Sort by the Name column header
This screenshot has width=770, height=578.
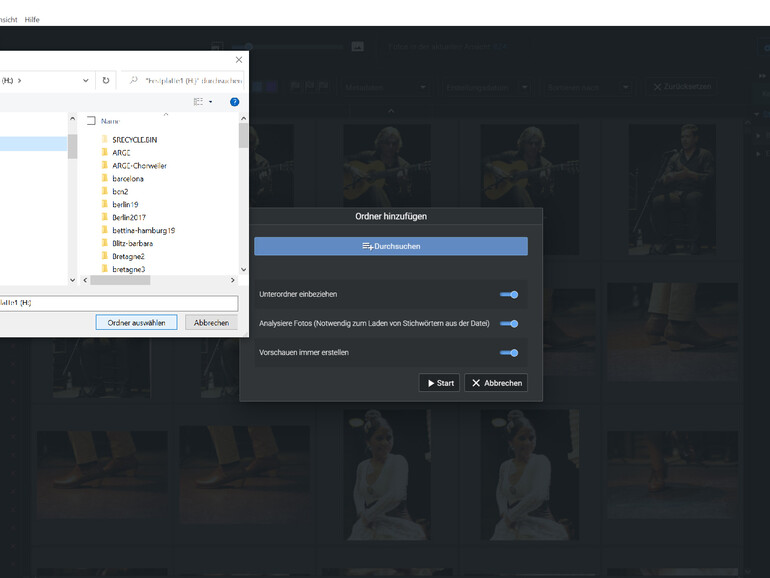tap(110, 121)
